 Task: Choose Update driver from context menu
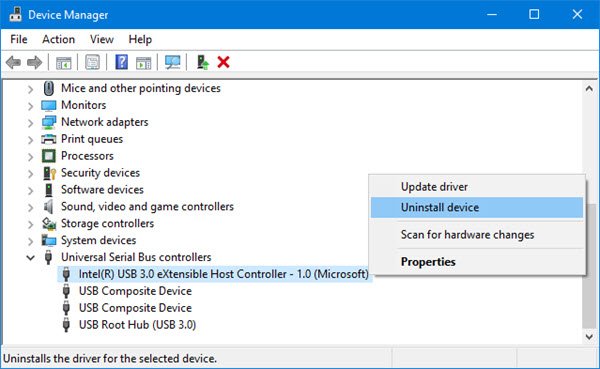point(477,187)
